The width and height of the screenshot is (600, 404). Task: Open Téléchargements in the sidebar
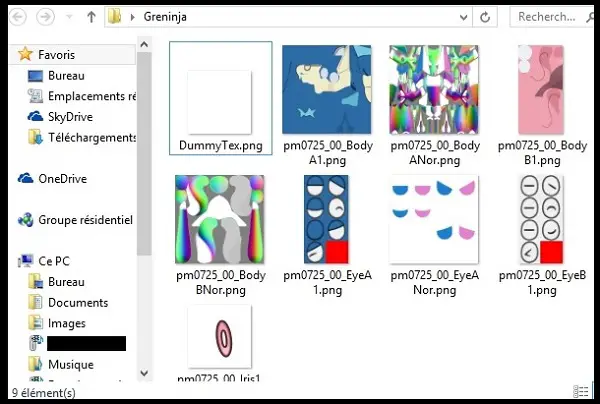click(92, 137)
